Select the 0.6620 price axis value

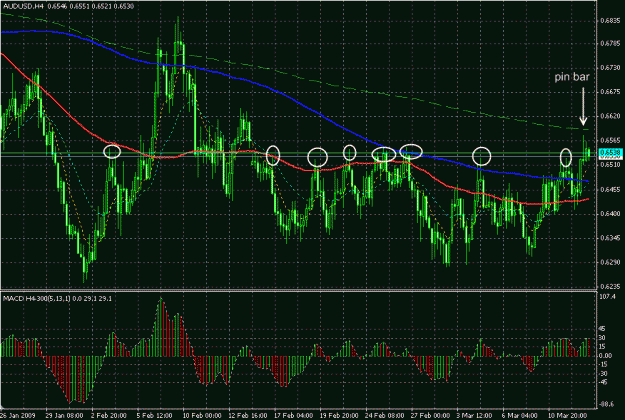tap(610, 116)
